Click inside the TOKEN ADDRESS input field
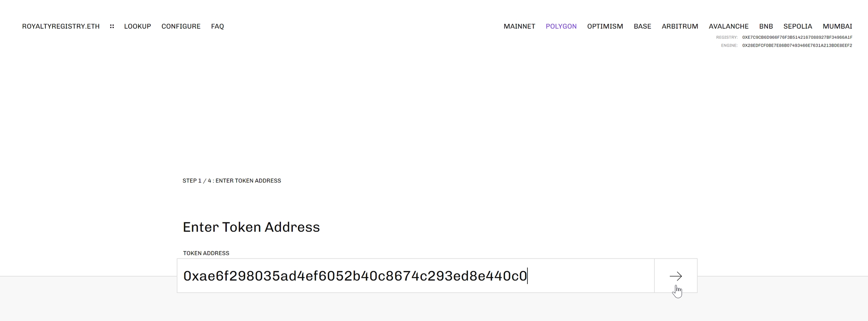 point(414,275)
